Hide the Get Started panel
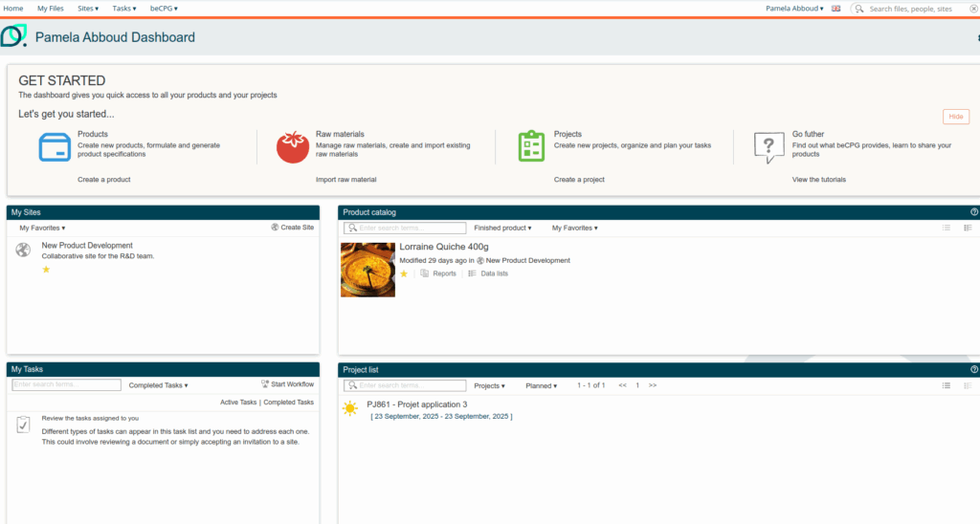The height and width of the screenshot is (524, 980). pos(955,116)
